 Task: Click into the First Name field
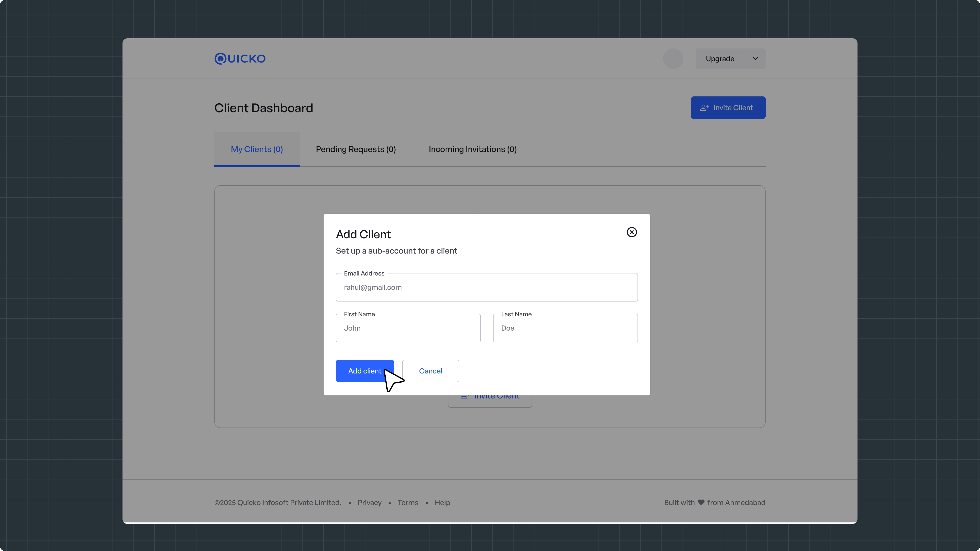[x=408, y=328]
